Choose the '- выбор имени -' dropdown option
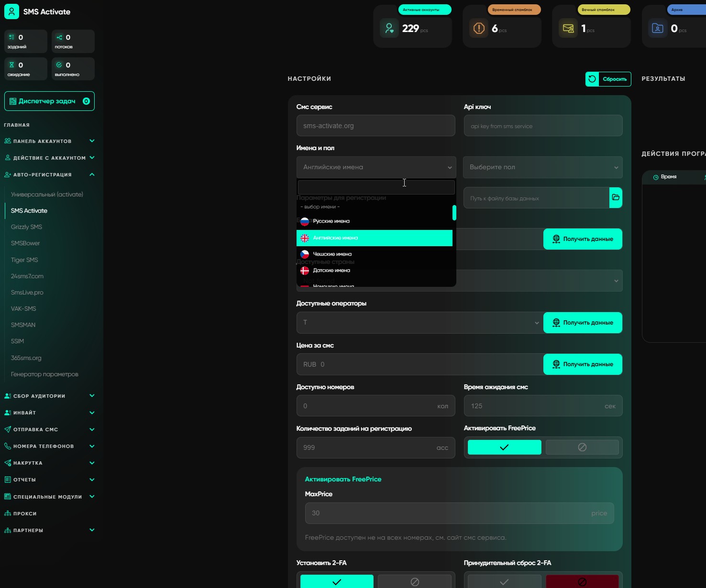The height and width of the screenshot is (588, 706). 375,207
